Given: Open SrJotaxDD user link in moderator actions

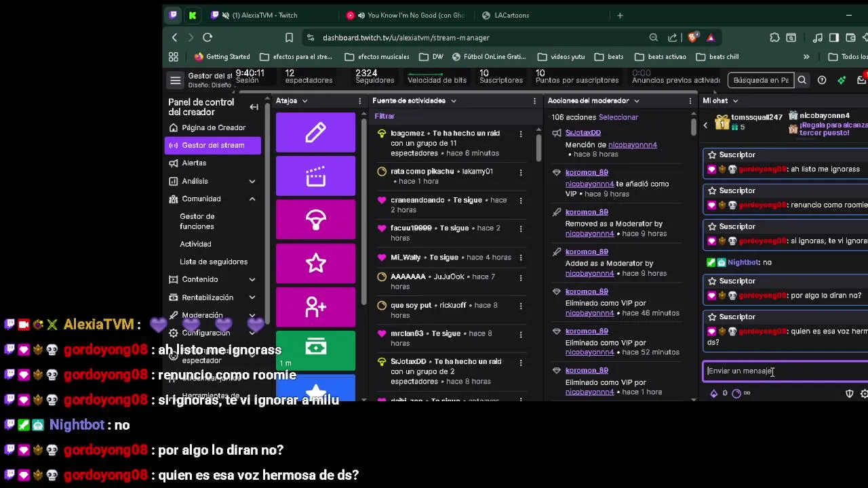Looking at the screenshot, I should pos(583,133).
